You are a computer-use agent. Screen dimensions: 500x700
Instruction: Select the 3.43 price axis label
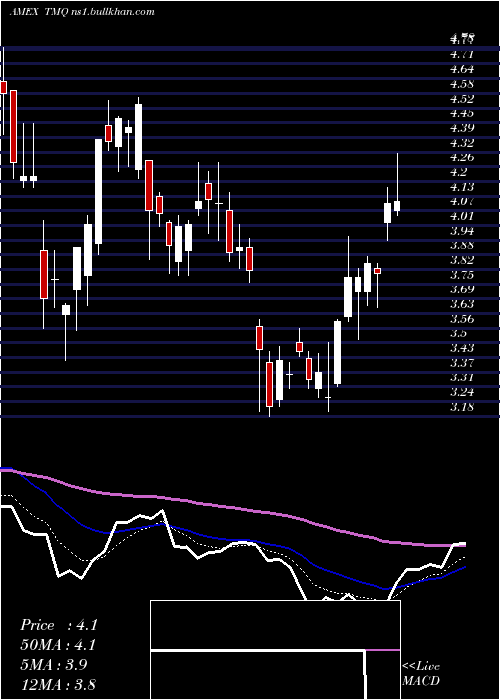462,348
